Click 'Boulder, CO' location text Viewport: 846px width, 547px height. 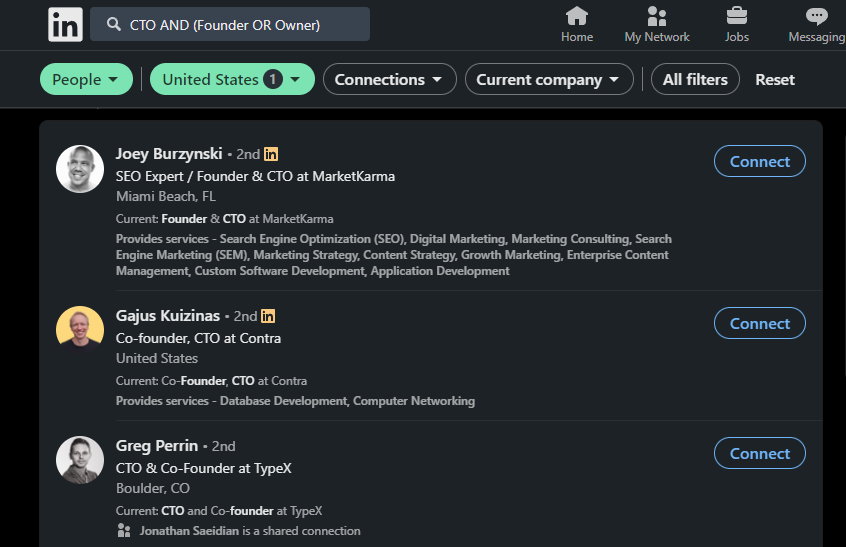point(153,488)
